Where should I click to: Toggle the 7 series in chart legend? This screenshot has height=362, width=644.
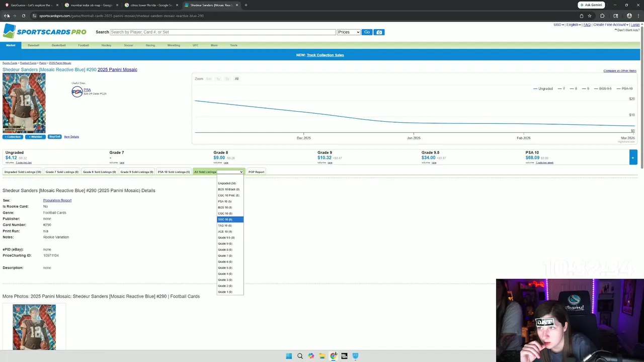pyautogui.click(x=561, y=88)
